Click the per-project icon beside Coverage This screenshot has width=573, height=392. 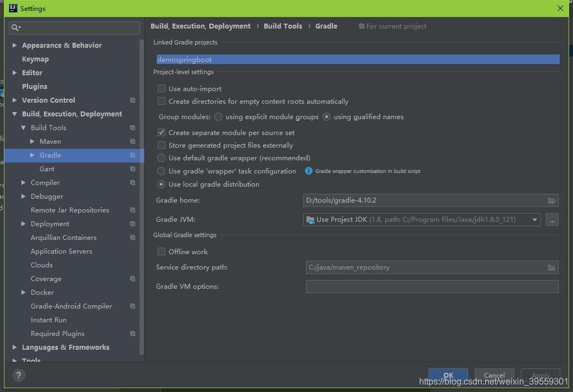tap(132, 279)
